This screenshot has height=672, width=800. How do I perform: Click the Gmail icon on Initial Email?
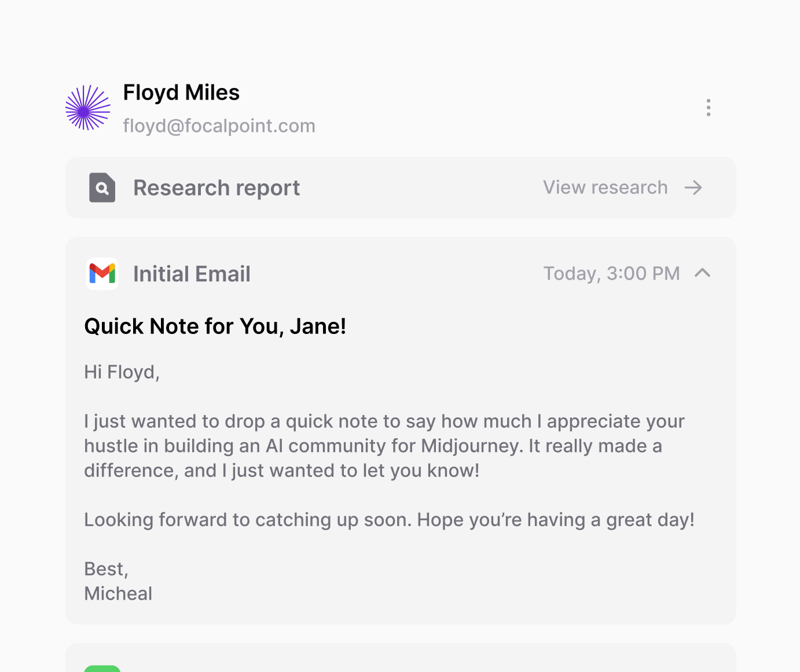102,274
